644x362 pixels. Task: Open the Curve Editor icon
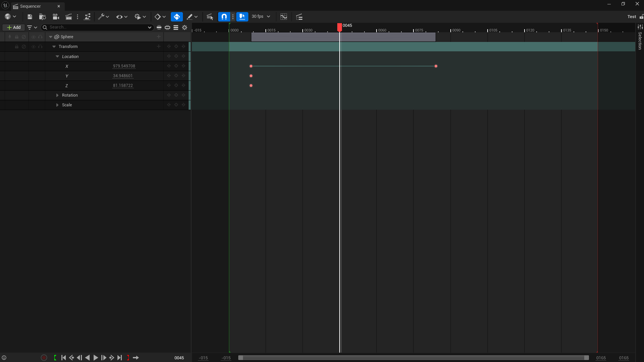pos(284,17)
